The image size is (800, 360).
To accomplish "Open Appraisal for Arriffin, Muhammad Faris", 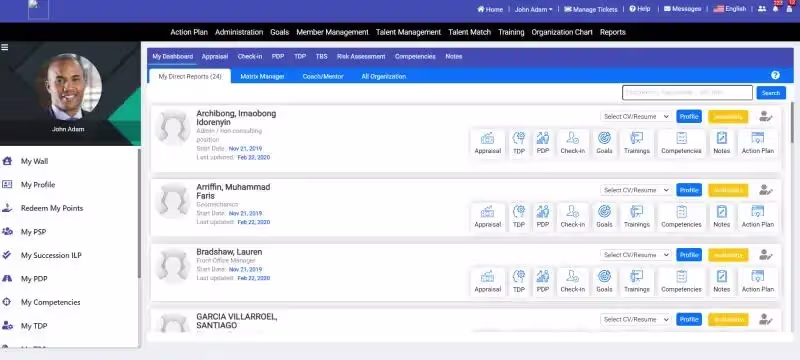I will click(487, 216).
